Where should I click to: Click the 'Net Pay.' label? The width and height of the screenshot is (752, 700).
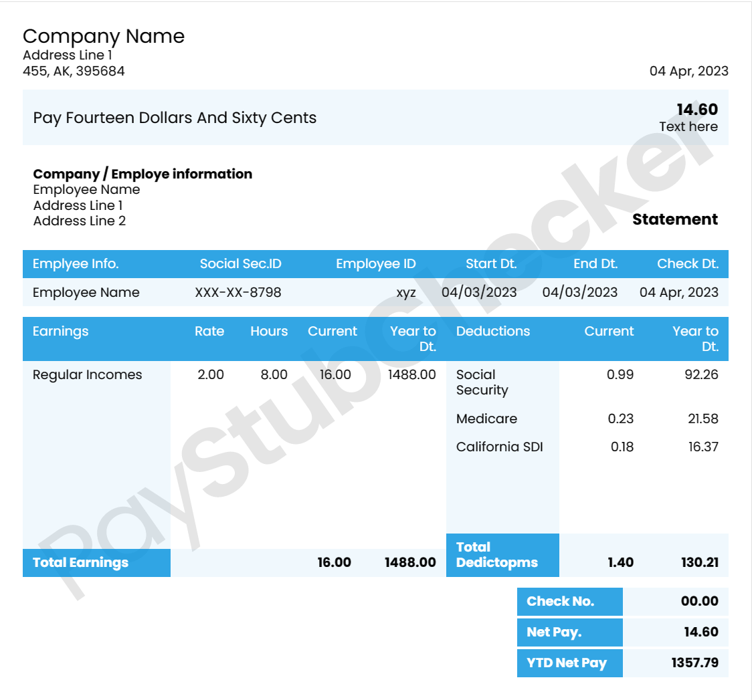(554, 632)
